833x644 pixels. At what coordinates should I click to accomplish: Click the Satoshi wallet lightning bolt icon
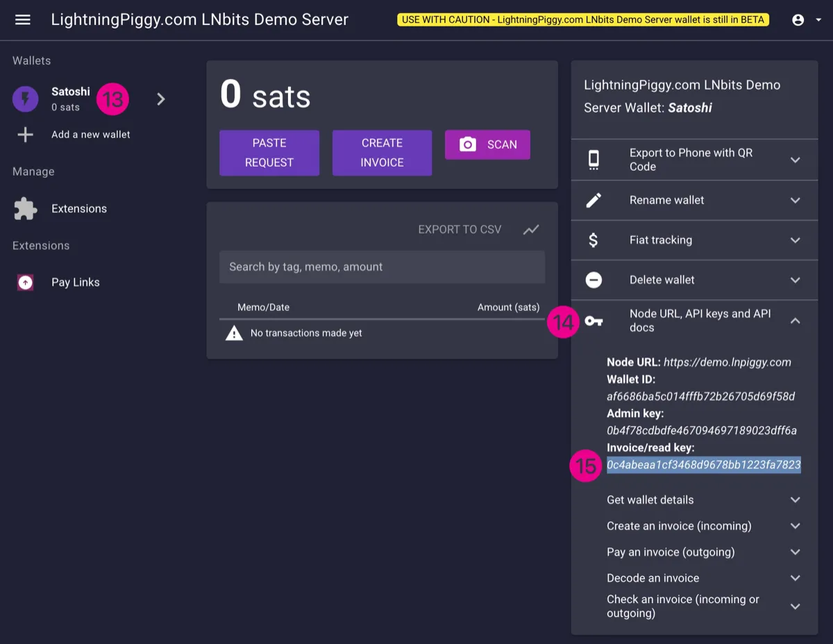pyautogui.click(x=26, y=99)
